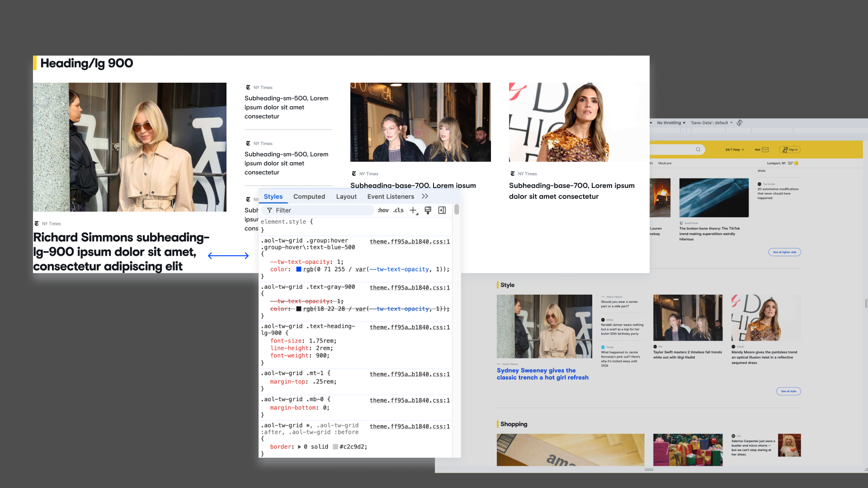Show more DevTools tabs via double chevron

pyautogui.click(x=425, y=197)
